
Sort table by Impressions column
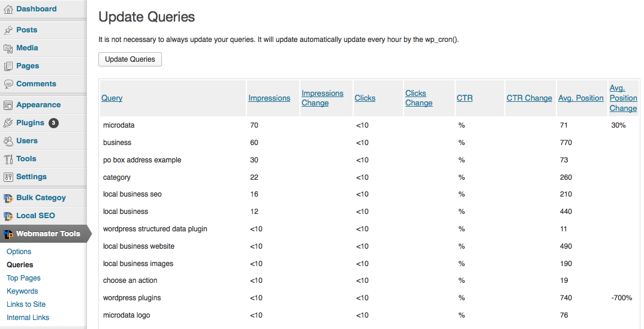point(269,98)
